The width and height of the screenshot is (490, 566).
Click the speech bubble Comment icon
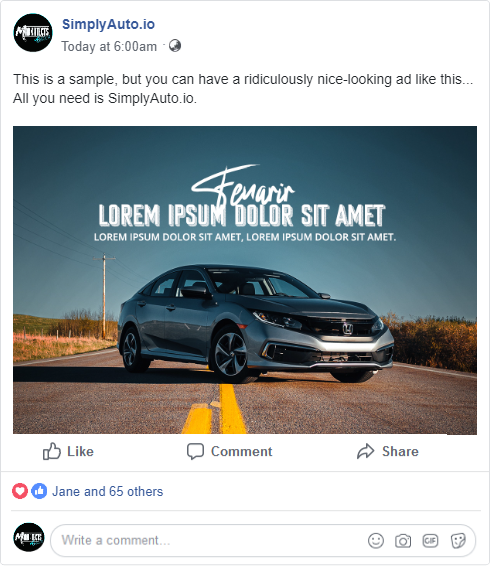tap(195, 452)
